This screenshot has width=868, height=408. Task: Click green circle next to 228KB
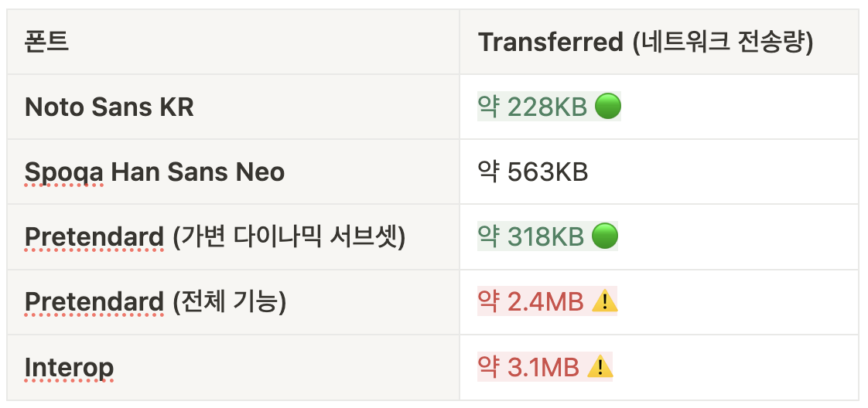coord(607,107)
